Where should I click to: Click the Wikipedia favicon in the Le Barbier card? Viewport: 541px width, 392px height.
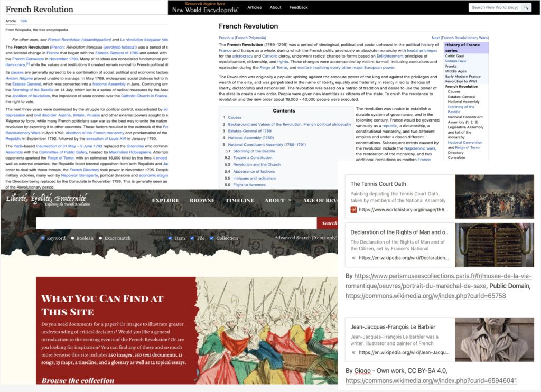pyautogui.click(x=353, y=352)
